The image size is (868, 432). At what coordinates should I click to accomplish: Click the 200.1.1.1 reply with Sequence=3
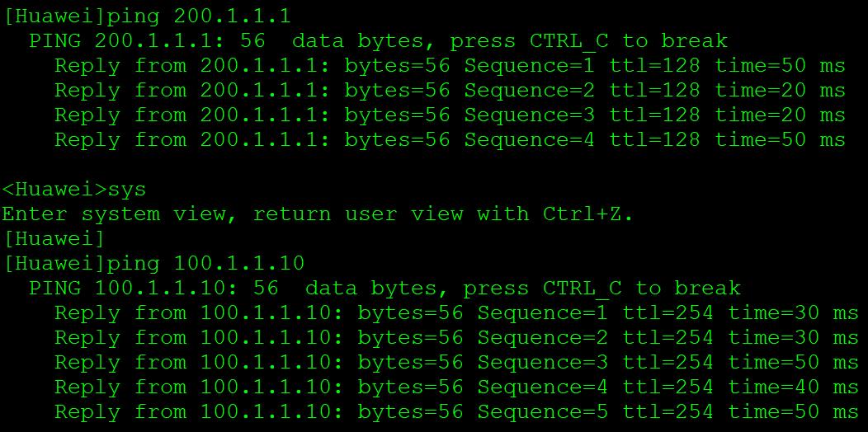click(x=450, y=115)
